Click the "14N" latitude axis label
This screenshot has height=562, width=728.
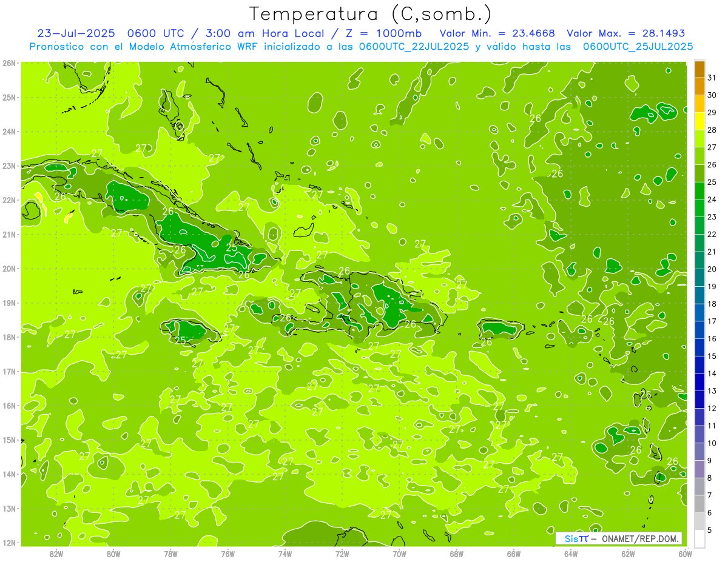click(8, 474)
